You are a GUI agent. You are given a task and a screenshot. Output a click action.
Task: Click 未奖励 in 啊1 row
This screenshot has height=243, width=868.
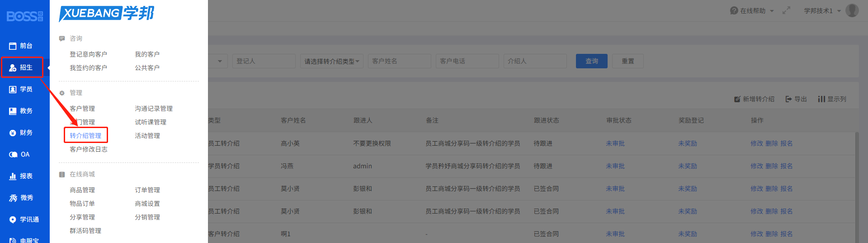[688, 234]
